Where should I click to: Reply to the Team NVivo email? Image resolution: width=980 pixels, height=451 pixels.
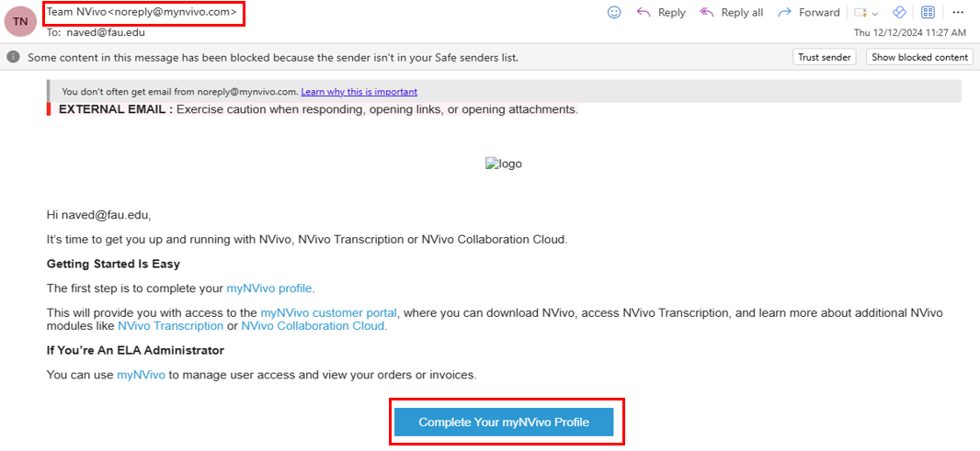[661, 13]
